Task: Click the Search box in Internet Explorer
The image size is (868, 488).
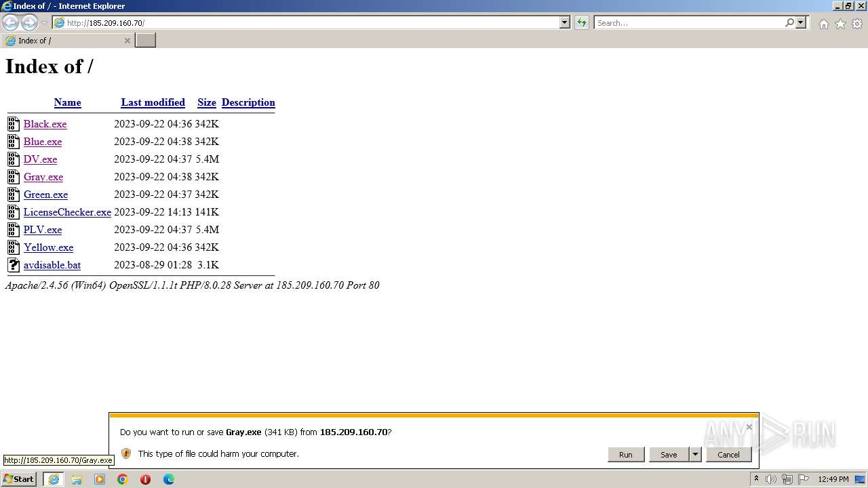Action: click(689, 22)
